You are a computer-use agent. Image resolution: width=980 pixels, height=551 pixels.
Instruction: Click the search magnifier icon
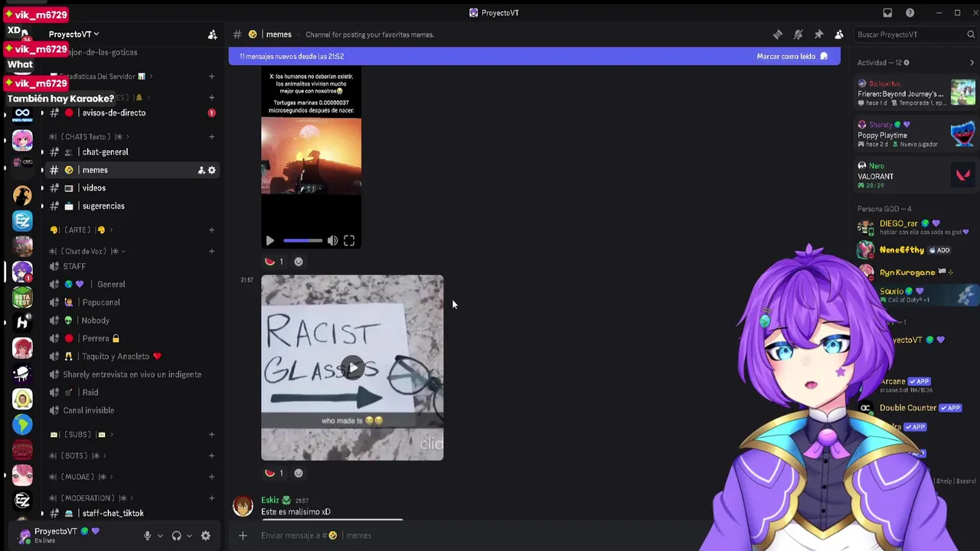pyautogui.click(x=971, y=34)
